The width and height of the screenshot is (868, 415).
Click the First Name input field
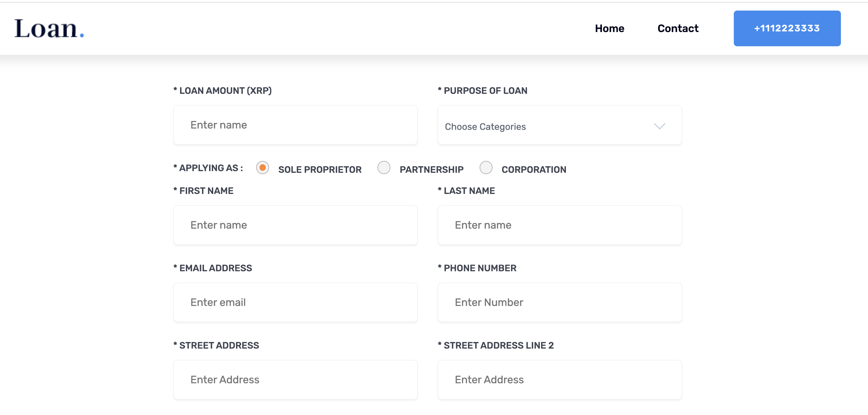[x=295, y=225]
